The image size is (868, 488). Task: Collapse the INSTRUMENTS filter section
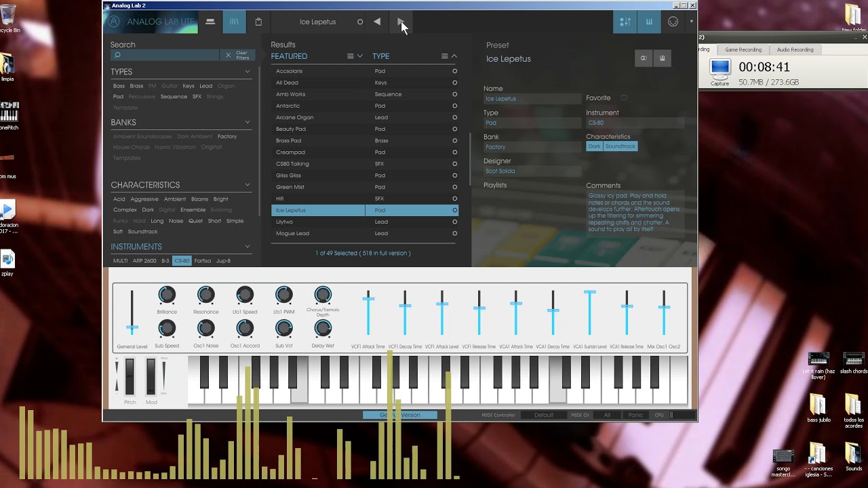[248, 247]
